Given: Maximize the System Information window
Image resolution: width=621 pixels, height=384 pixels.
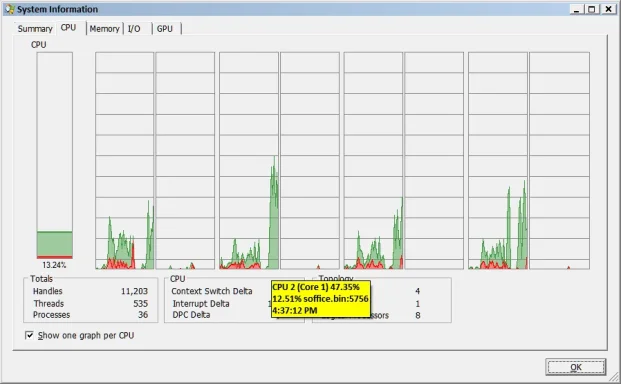Looking at the screenshot, I should tap(592, 9).
